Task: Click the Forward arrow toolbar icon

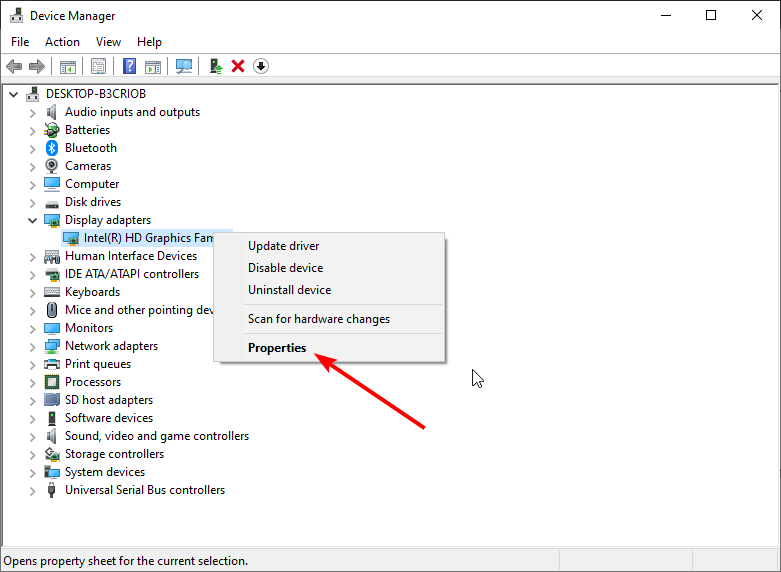Action: (37, 66)
